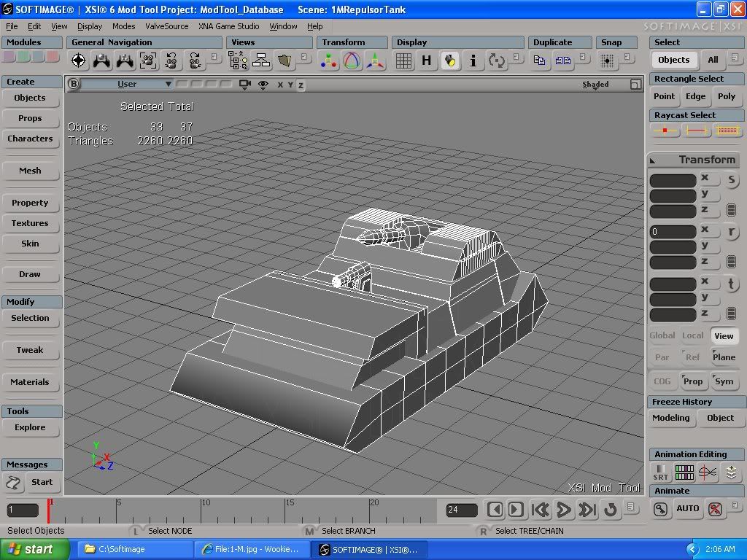747x560 pixels.
Task: Select Poly component selection
Action: click(727, 96)
